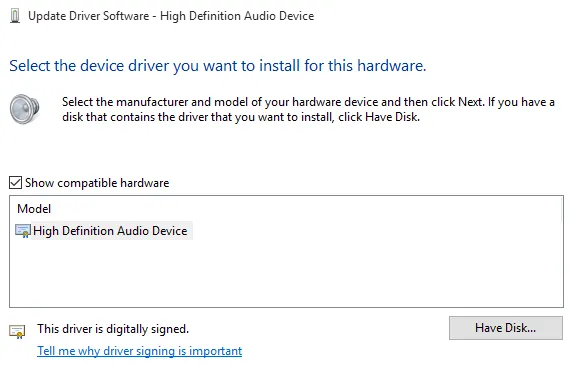Click the word 'hardware.' in the blue heading
The width and height of the screenshot is (569, 366).
pyautogui.click(x=392, y=66)
